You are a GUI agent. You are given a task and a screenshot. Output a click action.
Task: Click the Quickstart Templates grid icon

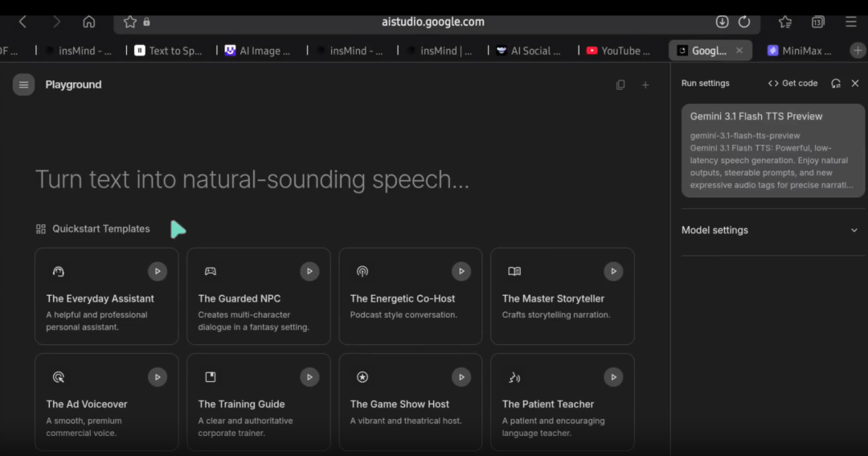[40, 229]
